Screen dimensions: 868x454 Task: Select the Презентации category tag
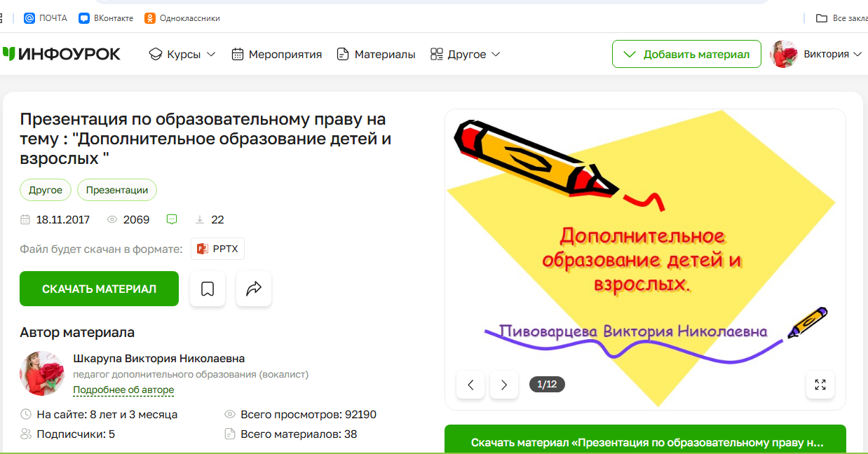pos(117,190)
